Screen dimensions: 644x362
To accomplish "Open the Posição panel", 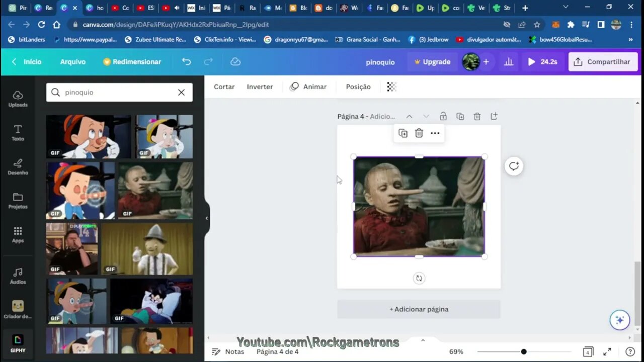I will point(358,86).
